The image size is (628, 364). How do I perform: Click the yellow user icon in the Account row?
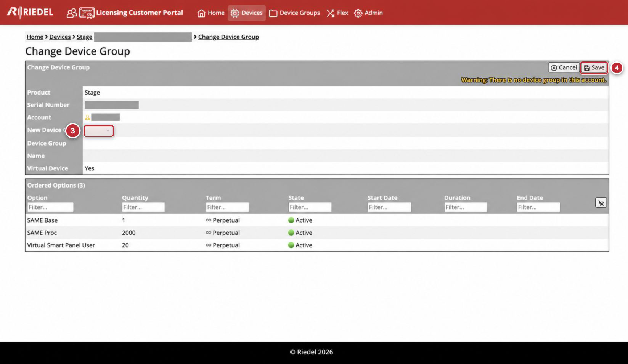(x=87, y=117)
